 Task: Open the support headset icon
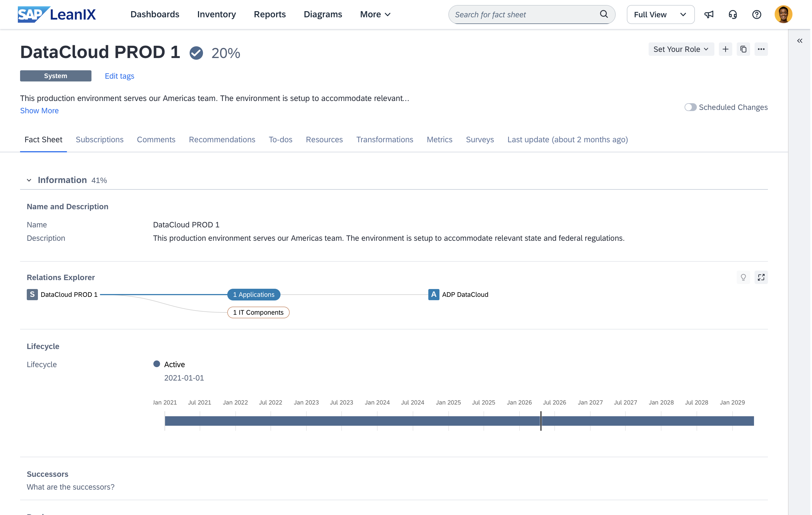pos(733,15)
